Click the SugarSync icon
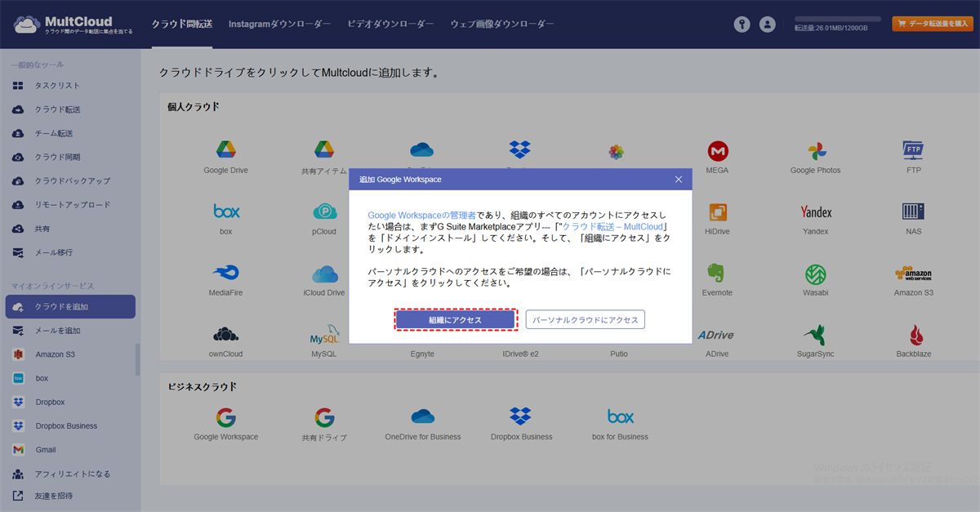The height and width of the screenshot is (512, 980). (x=815, y=334)
